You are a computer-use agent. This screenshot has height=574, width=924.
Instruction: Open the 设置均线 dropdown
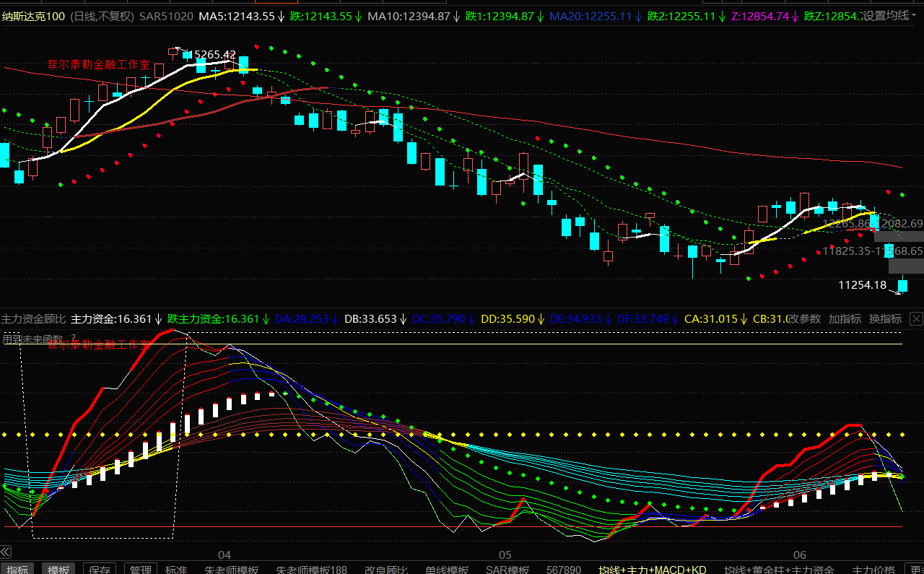(889, 16)
